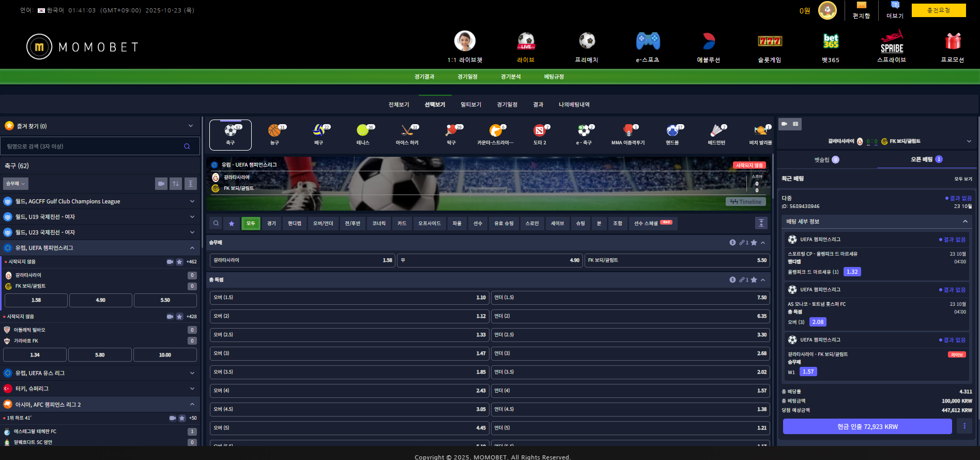Screen dimensions: 980x460
Task: Collapse the 총 득점 market section
Action: tap(763, 280)
